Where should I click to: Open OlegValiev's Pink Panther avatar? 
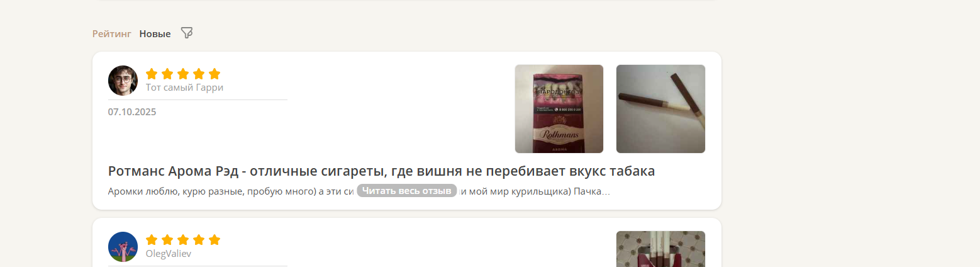tap(123, 247)
